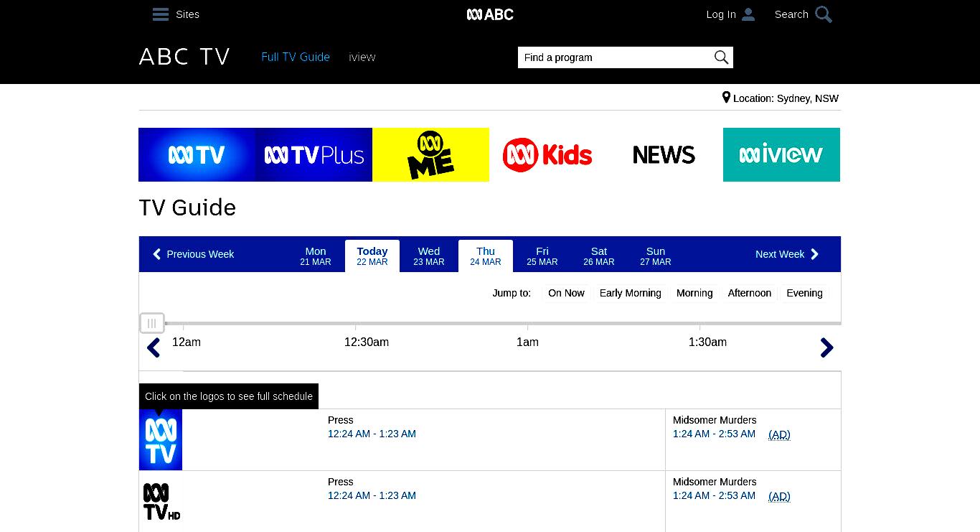Open Search via the magnifier icon

click(x=824, y=14)
